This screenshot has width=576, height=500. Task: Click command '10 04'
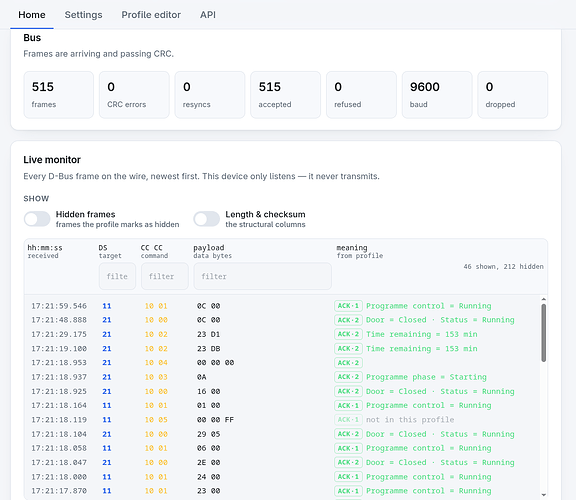coord(156,363)
